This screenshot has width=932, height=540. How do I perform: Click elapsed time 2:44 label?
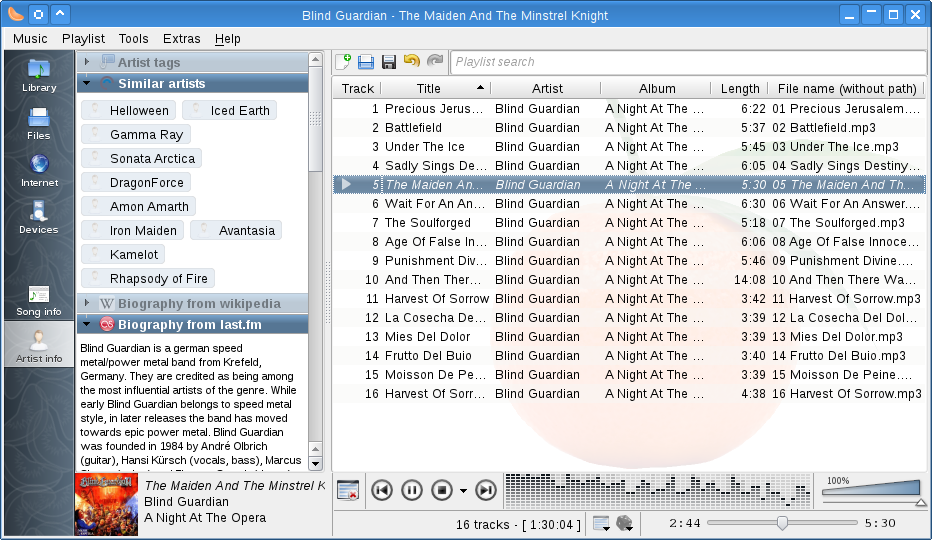[x=684, y=523]
